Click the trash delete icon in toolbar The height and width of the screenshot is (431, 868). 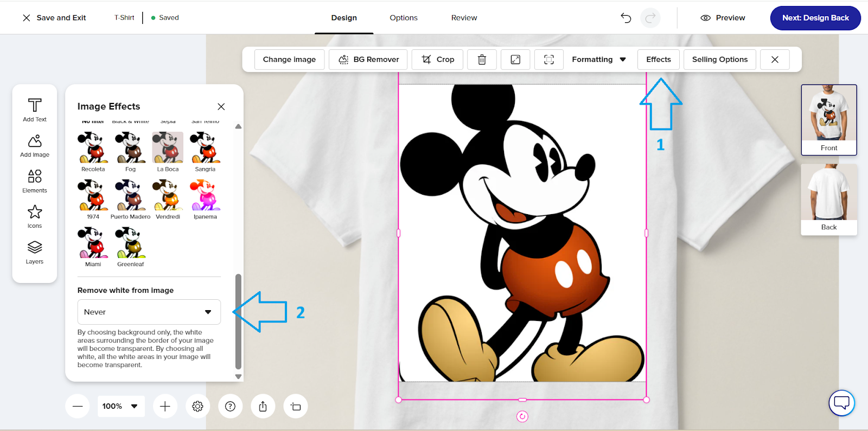[482, 60]
